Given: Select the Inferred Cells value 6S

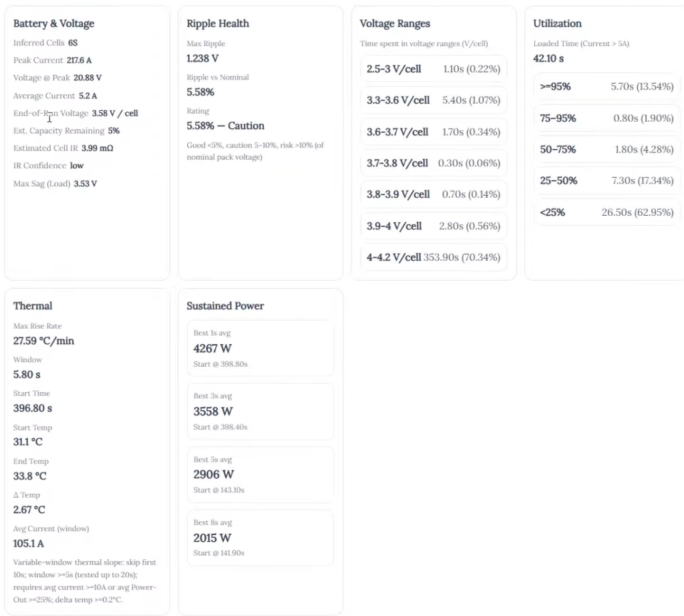Looking at the screenshot, I should click(x=73, y=43).
